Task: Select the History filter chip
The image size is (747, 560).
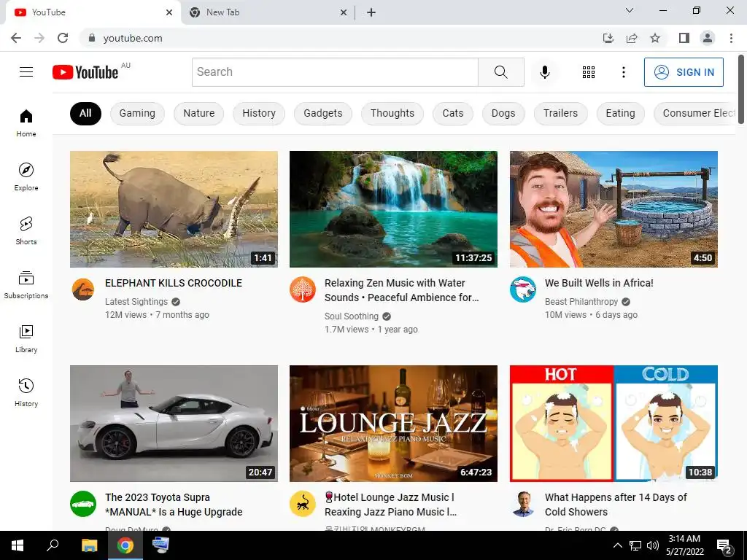Action: pos(259,113)
